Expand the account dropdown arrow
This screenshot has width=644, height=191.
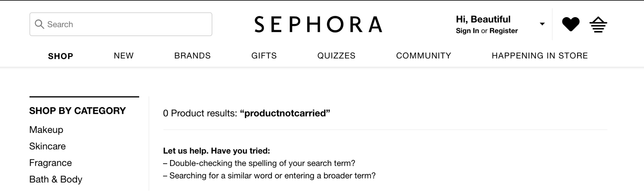tap(542, 24)
